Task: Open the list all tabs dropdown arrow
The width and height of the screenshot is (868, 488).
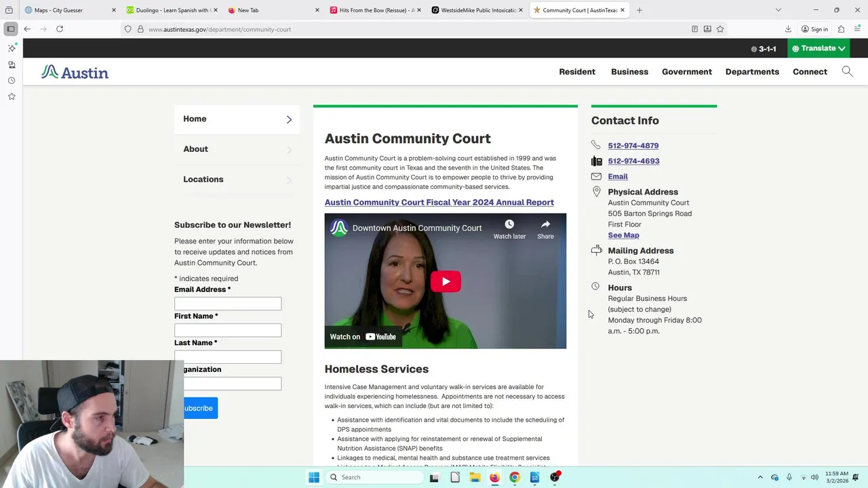Action: point(778,10)
